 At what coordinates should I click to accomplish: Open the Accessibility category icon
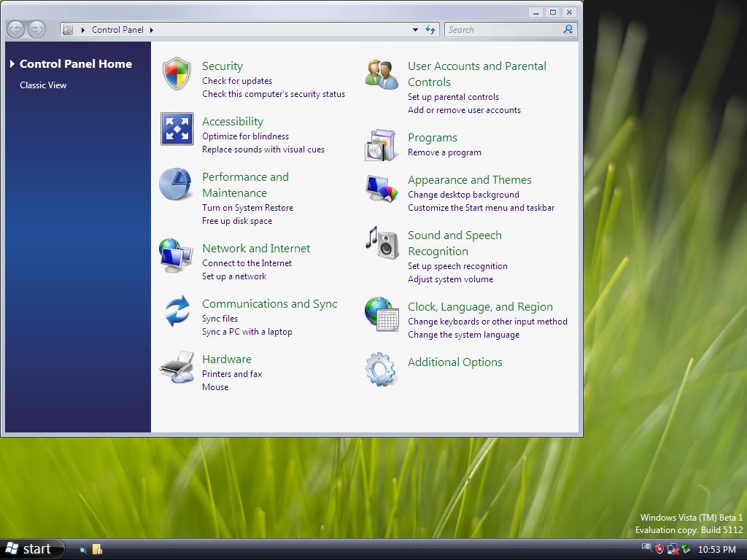click(177, 128)
